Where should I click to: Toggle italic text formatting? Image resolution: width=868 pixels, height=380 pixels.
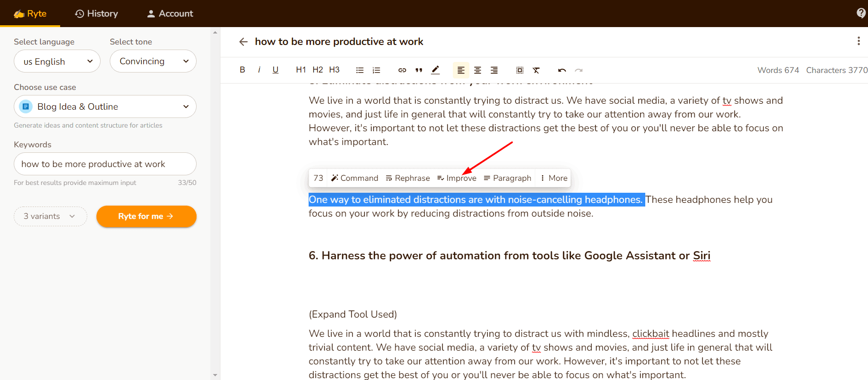pyautogui.click(x=259, y=70)
